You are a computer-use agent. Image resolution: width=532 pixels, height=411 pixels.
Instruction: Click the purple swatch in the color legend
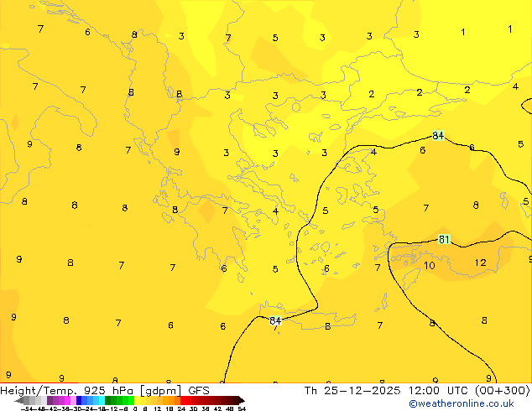tap(50, 401)
